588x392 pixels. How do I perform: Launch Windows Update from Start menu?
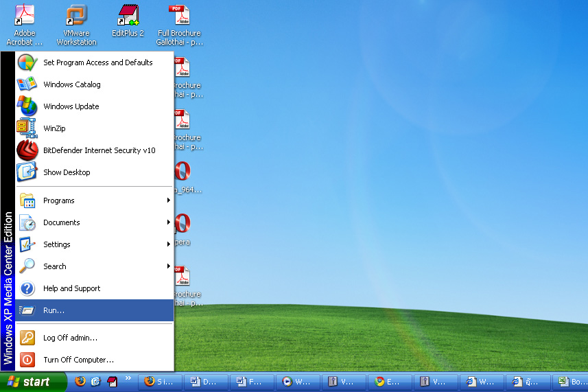[95, 106]
